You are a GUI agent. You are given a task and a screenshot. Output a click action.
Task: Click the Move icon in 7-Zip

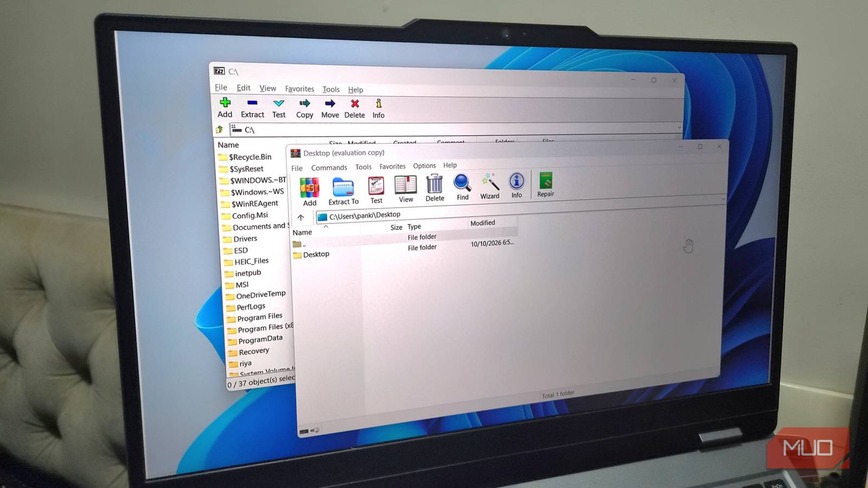pos(330,104)
